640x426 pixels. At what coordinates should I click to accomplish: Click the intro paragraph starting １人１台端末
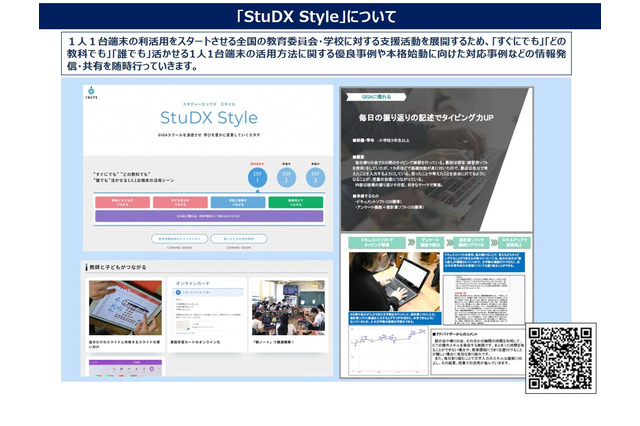point(316,53)
